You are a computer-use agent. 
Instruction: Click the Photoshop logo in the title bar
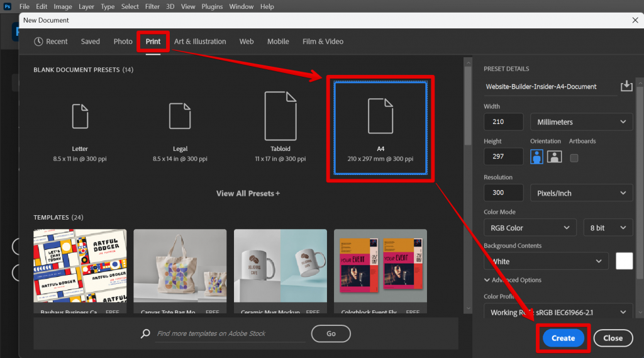tap(8, 6)
